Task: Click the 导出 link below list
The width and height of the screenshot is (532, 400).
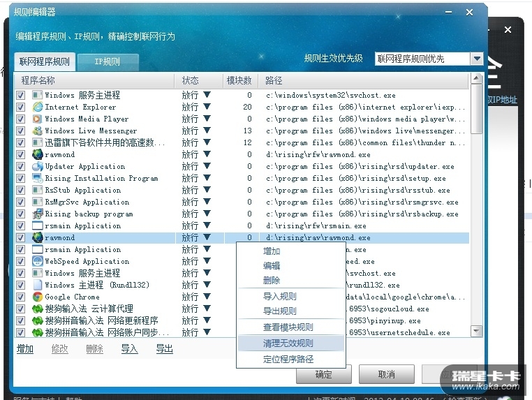Action: 165,348
